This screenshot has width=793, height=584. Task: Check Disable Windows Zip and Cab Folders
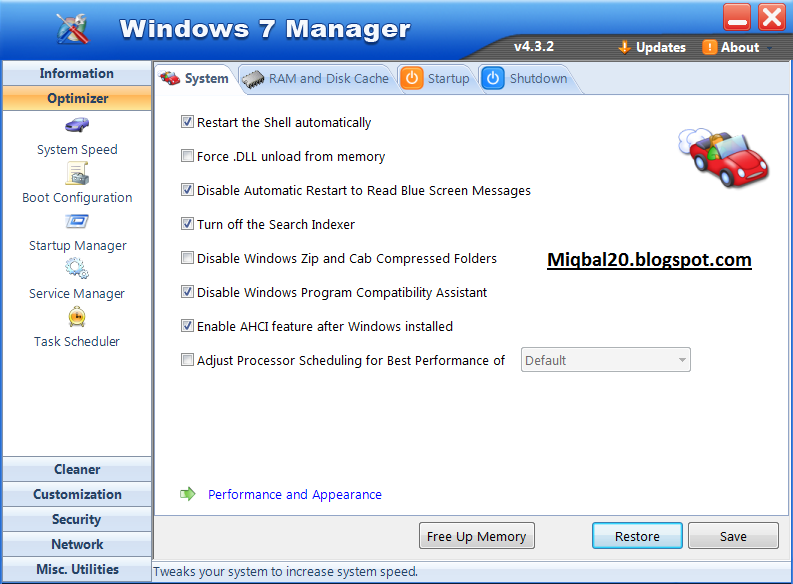[187, 258]
